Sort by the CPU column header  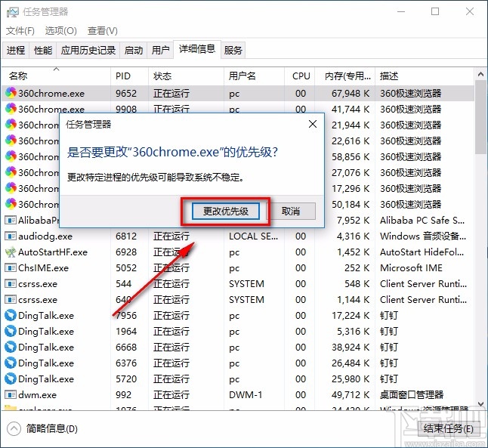coord(300,76)
